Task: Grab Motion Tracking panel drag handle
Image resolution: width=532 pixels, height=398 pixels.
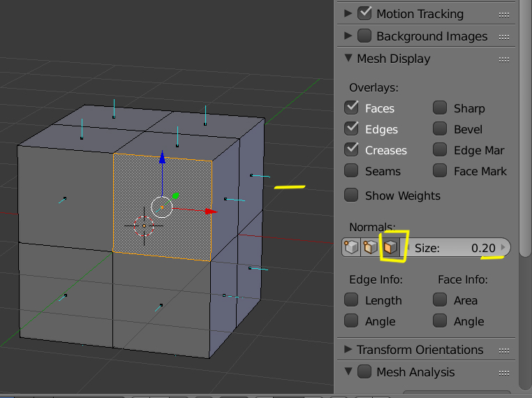Action: click(504, 15)
